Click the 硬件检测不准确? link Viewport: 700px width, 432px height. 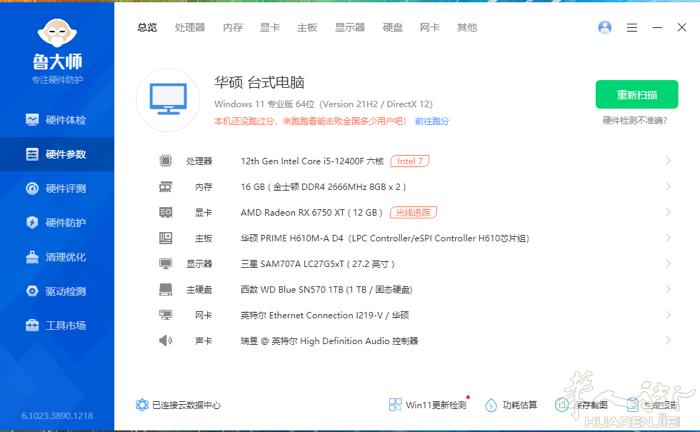(635, 120)
